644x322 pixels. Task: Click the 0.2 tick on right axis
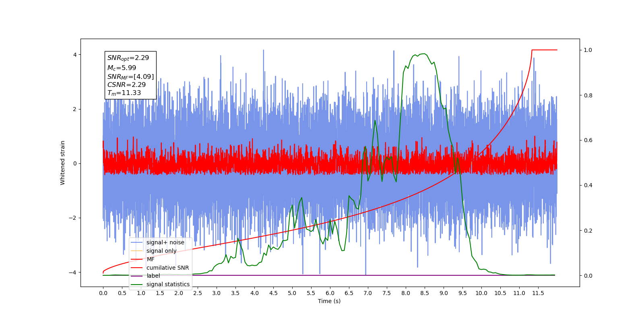[x=588, y=231]
